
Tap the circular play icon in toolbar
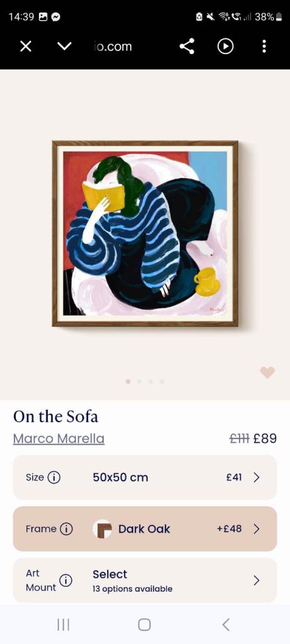[x=225, y=47]
